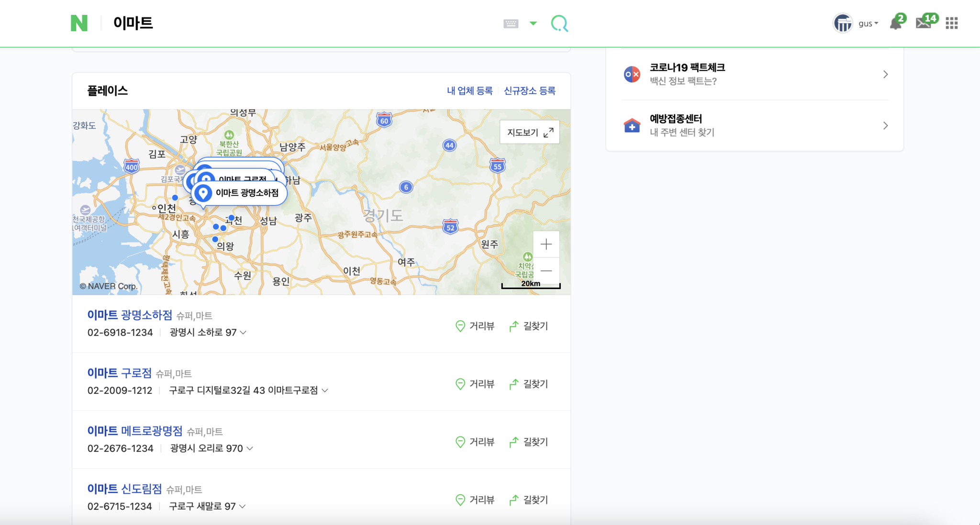Expand address for 광명시 오리로 970
Image resolution: width=980 pixels, height=525 pixels.
(249, 448)
